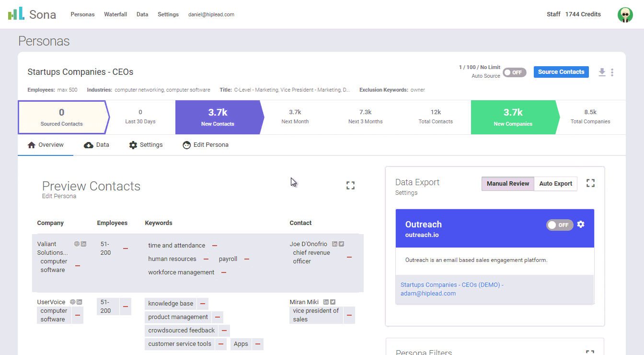The width and height of the screenshot is (644, 355).
Task: Open Outreach integration gear settings
Action: point(581,225)
